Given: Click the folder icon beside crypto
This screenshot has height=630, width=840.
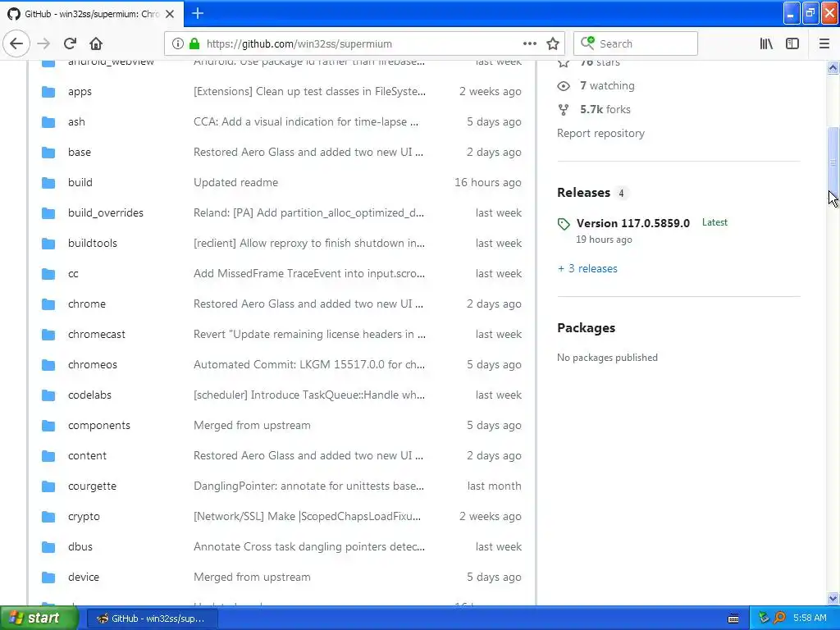Looking at the screenshot, I should click(x=48, y=517).
